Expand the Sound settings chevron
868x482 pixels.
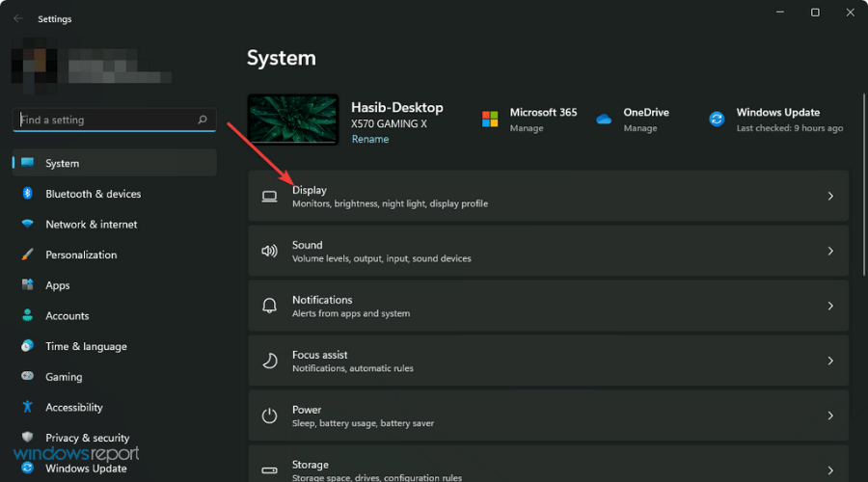click(830, 252)
